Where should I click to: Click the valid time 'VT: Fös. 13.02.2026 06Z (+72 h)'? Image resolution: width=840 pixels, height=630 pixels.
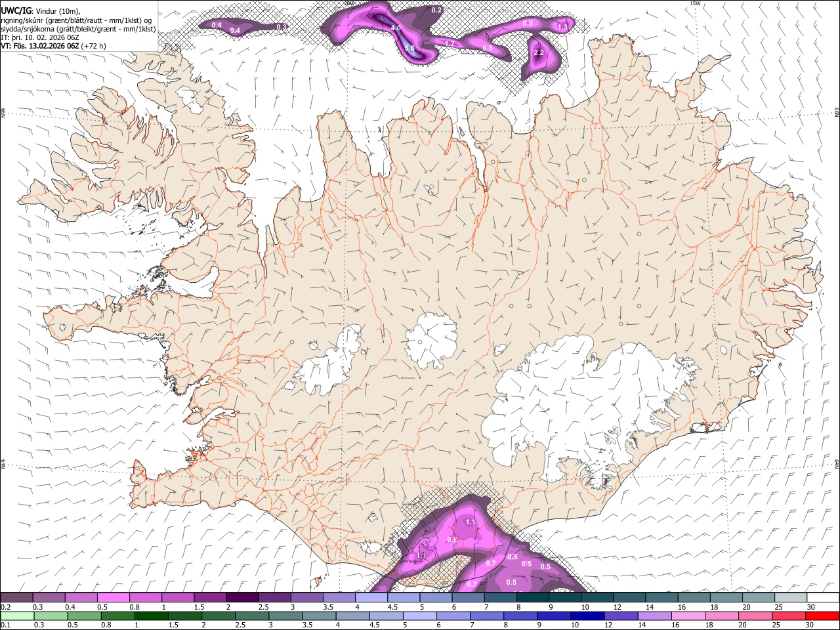[53, 46]
